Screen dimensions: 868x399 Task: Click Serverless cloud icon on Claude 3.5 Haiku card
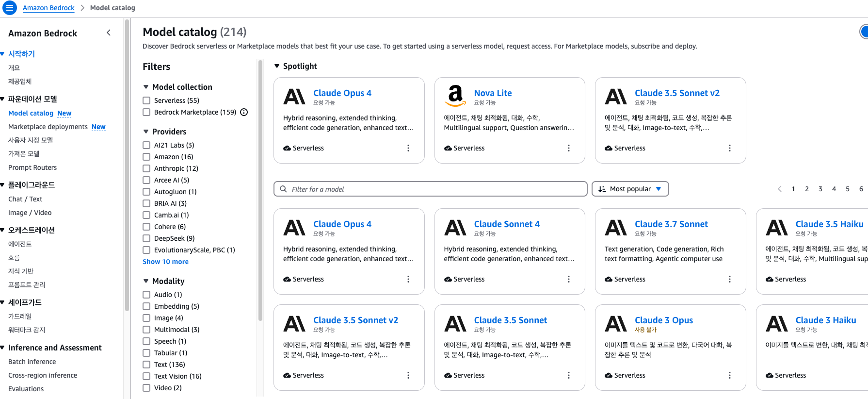[x=770, y=279]
